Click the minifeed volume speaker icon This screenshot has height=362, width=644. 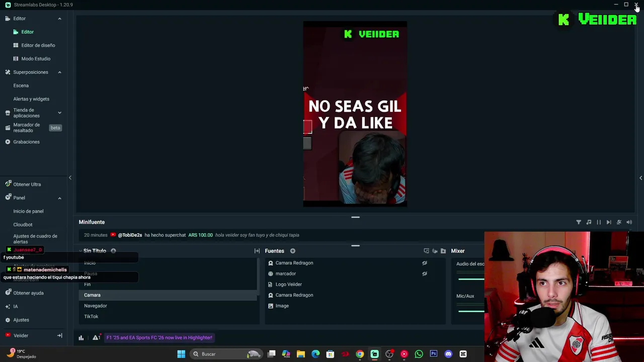(629, 222)
